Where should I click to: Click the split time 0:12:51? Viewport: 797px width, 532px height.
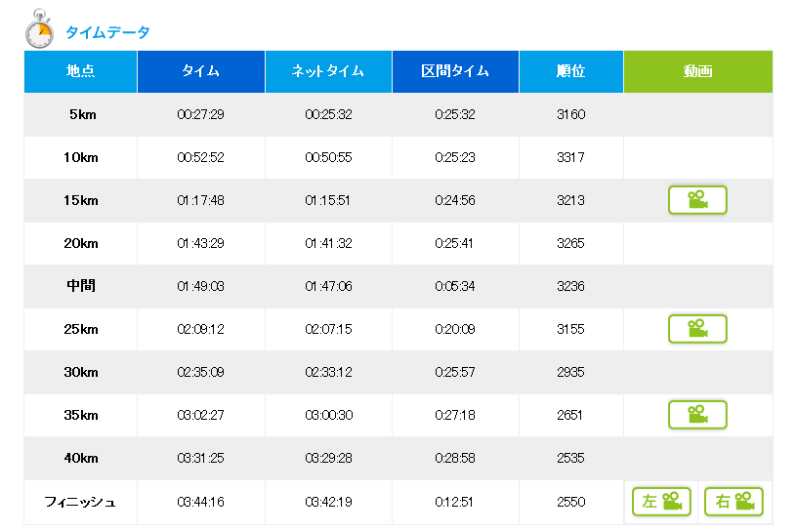(454, 502)
